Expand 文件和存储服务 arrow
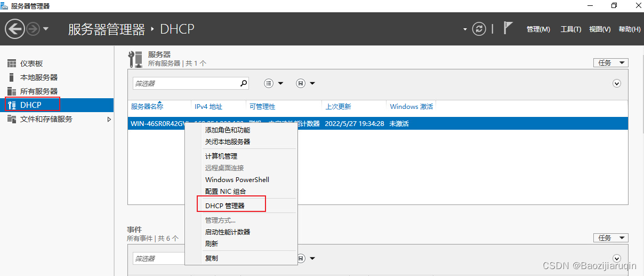Image resolution: width=644 pixels, height=276 pixels. click(x=109, y=119)
